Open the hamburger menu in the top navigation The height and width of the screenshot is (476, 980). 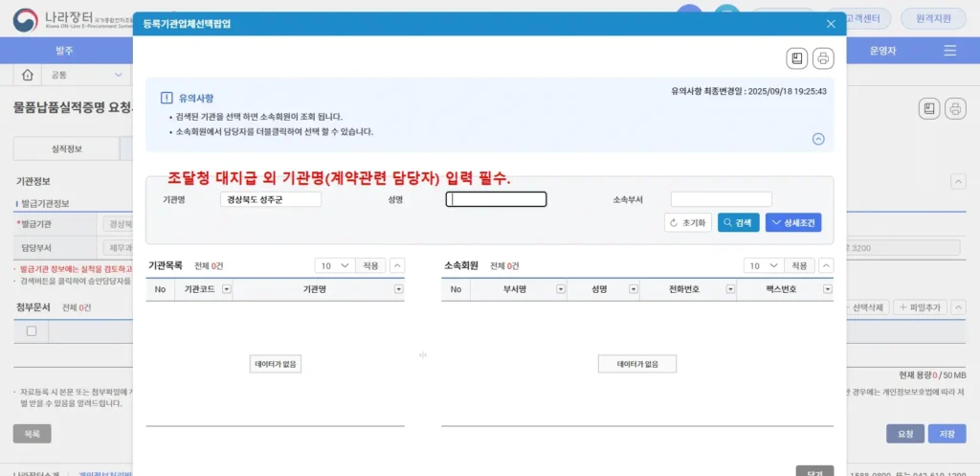(x=949, y=50)
